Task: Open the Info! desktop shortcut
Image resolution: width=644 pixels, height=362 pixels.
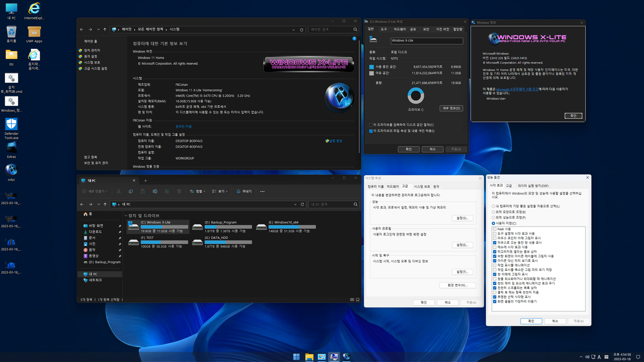Action: tap(11, 172)
